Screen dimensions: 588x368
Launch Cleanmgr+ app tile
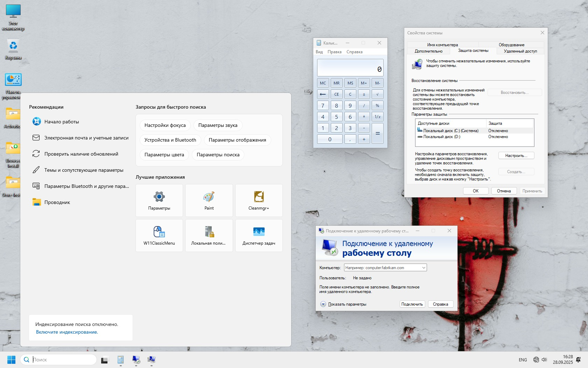(259, 200)
